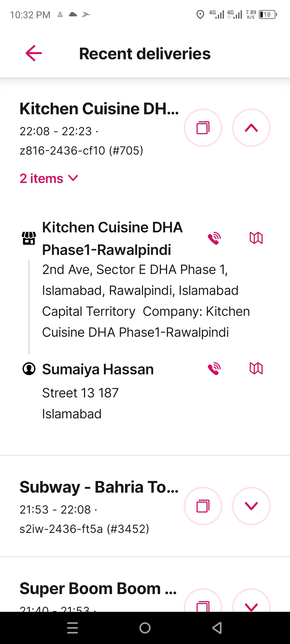The height and width of the screenshot is (644, 290).
Task: Expand the 2 items list
Action: click(x=49, y=178)
